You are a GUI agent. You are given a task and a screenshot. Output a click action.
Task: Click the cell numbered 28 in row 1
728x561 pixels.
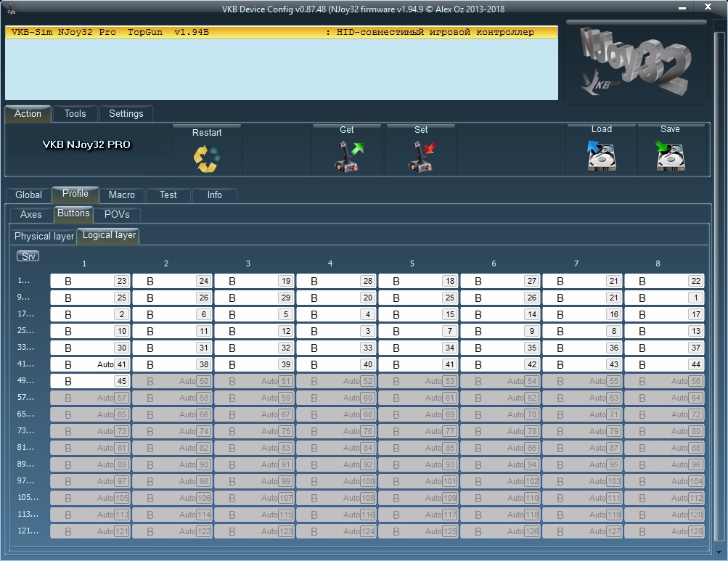(336, 281)
